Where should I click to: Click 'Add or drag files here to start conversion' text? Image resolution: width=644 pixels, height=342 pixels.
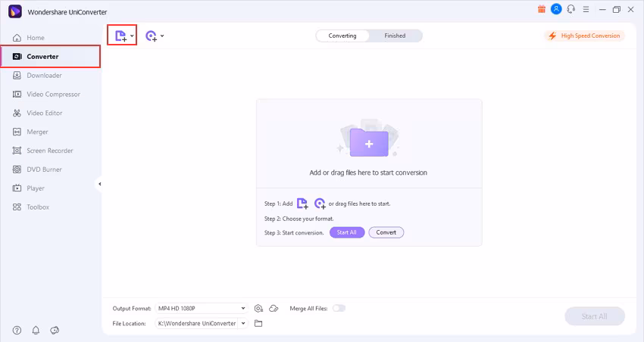tap(368, 173)
